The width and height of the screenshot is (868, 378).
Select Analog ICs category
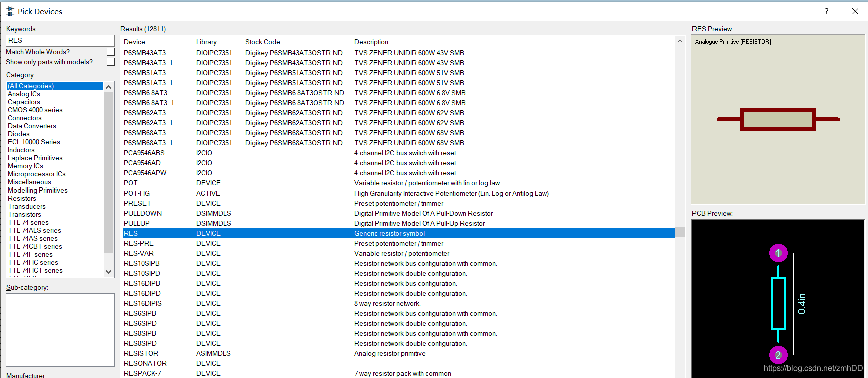coord(55,94)
